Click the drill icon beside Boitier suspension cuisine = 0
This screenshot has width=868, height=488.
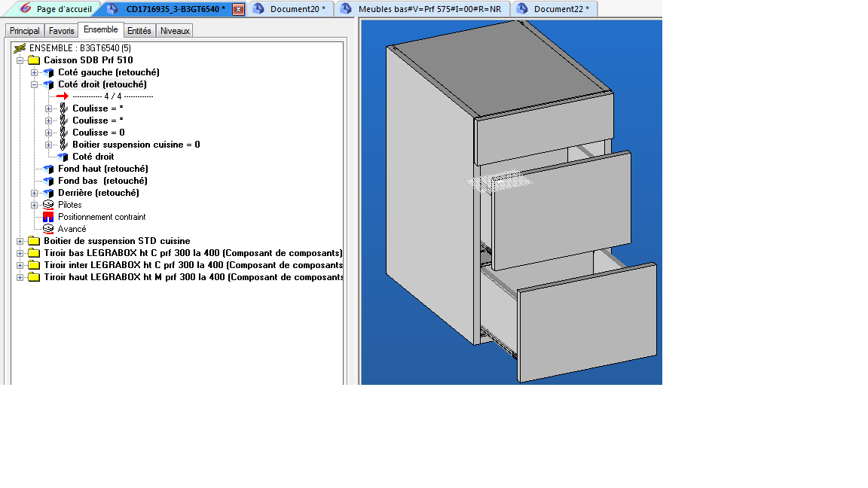coord(63,145)
